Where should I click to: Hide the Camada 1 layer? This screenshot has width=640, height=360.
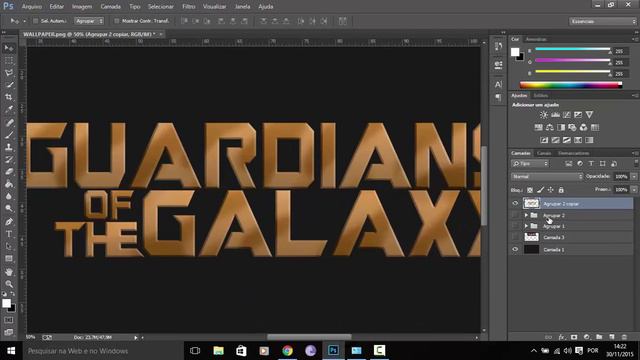pyautogui.click(x=515, y=249)
